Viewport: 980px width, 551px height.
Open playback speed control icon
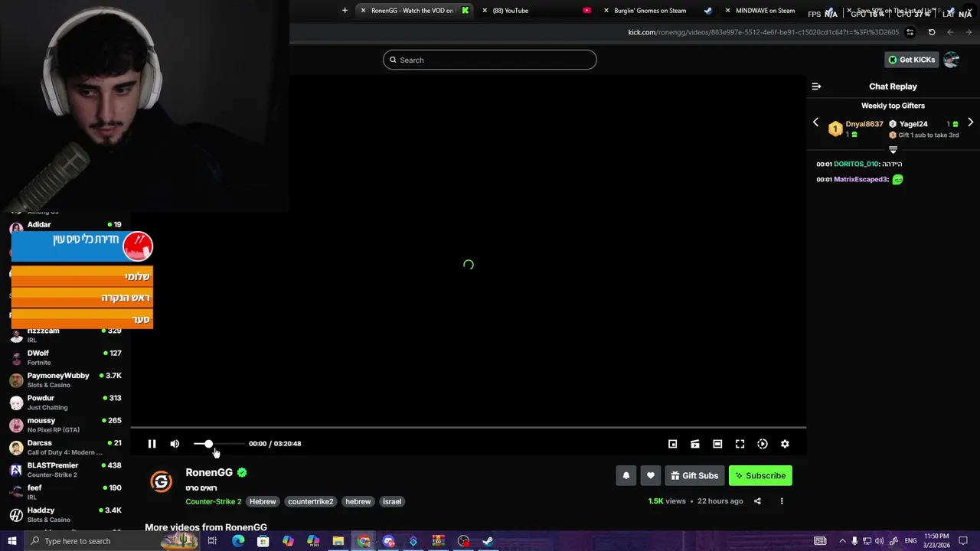tap(763, 444)
